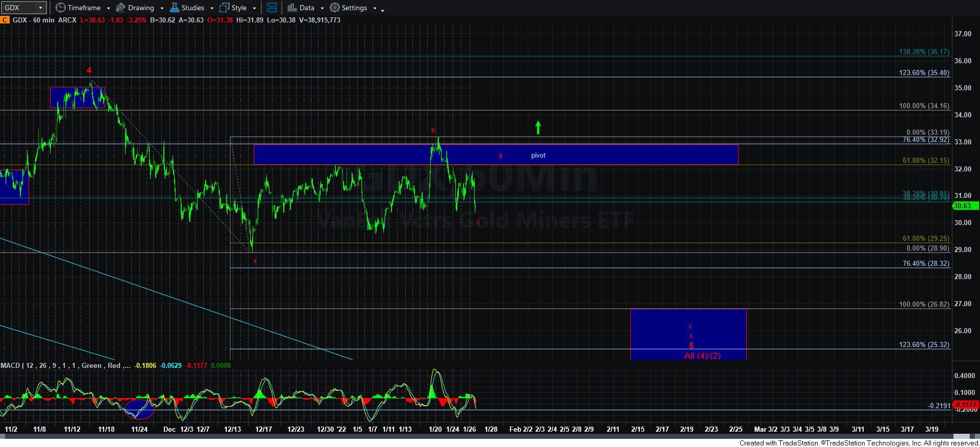Expand the Drawing dropdown arrow
The image size is (980, 447).
pyautogui.click(x=162, y=8)
